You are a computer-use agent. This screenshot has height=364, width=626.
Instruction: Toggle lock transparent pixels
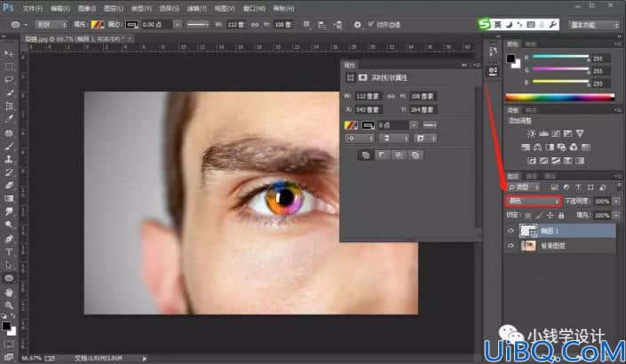click(x=528, y=216)
